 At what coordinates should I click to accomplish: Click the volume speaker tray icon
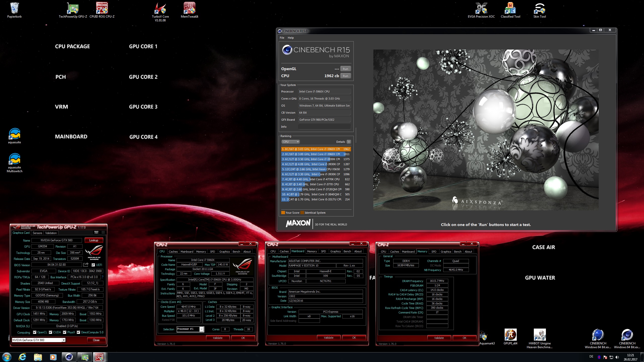[x=617, y=357]
